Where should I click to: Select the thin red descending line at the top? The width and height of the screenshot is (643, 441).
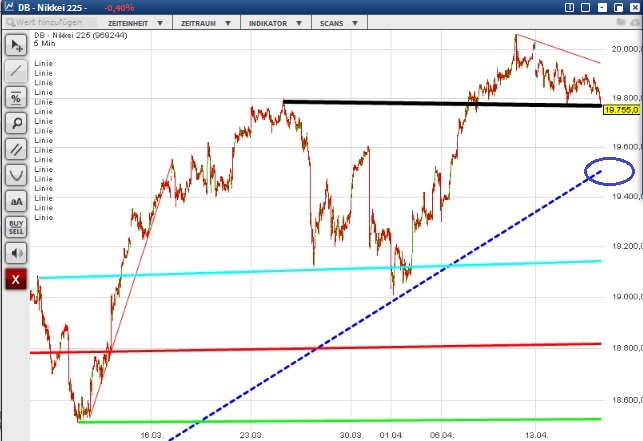point(559,49)
